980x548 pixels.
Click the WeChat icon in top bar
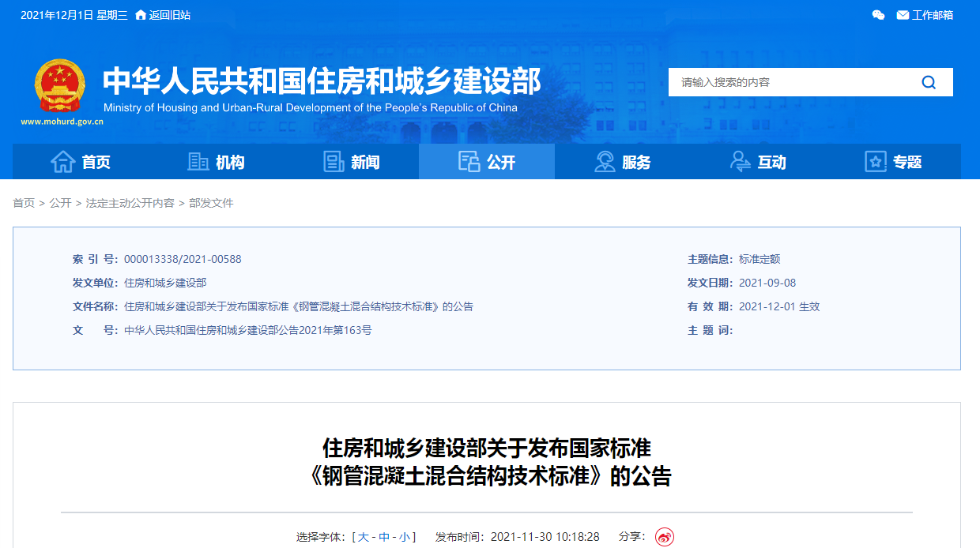(878, 15)
